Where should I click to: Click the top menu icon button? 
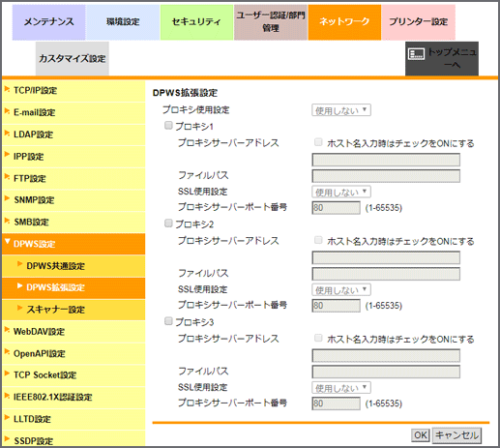coord(416,54)
